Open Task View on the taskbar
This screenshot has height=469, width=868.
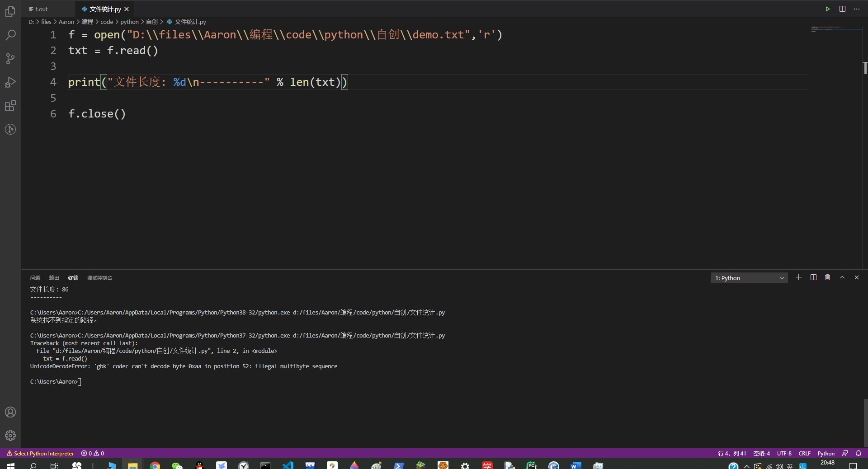tap(54, 465)
